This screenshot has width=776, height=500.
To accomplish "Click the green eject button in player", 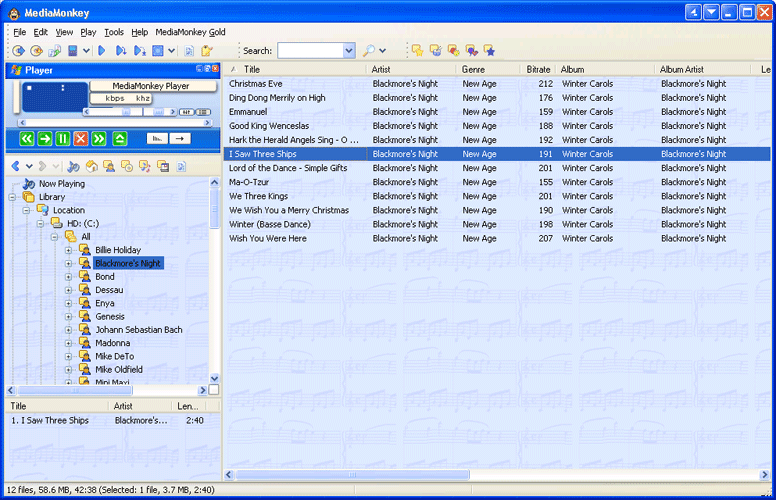I will click(120, 139).
